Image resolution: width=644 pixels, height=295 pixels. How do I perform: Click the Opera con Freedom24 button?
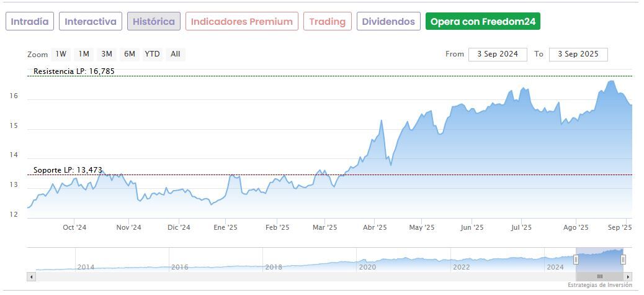pyautogui.click(x=483, y=21)
